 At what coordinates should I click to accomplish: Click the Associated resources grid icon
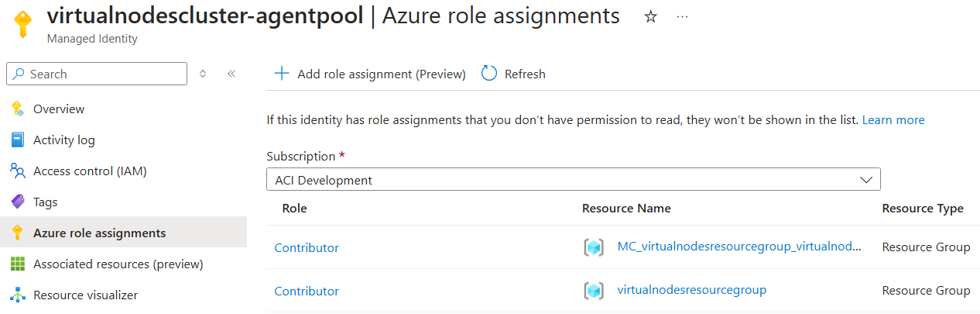[18, 264]
